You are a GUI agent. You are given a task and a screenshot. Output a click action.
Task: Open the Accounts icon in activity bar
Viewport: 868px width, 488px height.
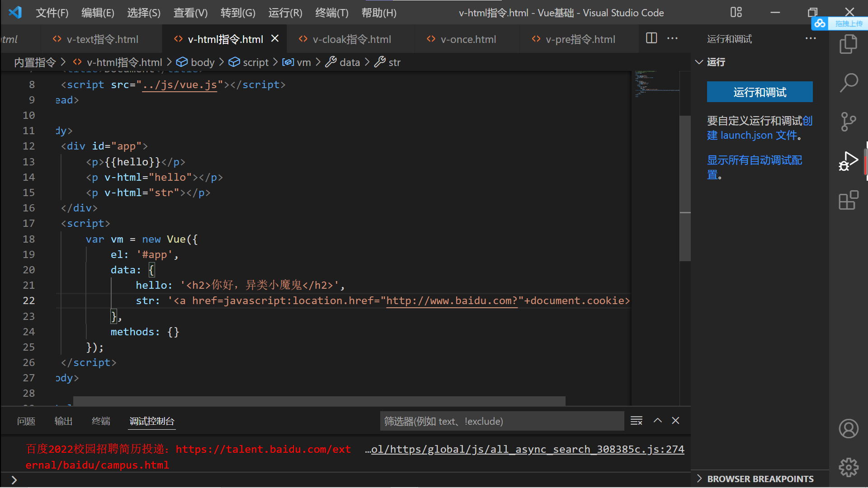[849, 428]
